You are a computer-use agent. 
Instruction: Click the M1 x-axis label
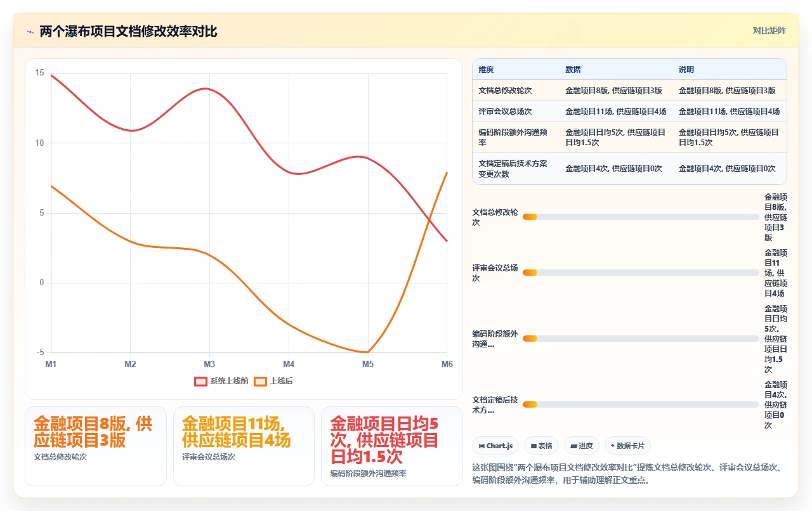point(51,364)
